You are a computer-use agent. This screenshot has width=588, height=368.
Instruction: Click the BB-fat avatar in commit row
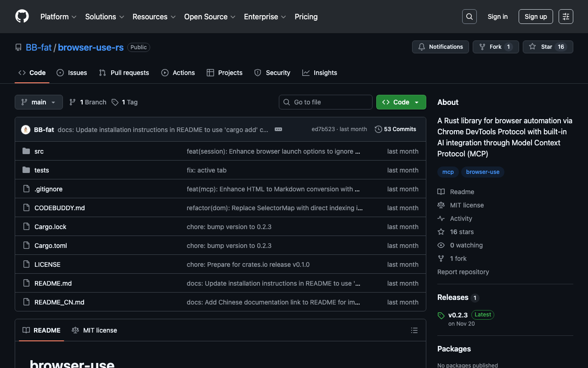(26, 130)
